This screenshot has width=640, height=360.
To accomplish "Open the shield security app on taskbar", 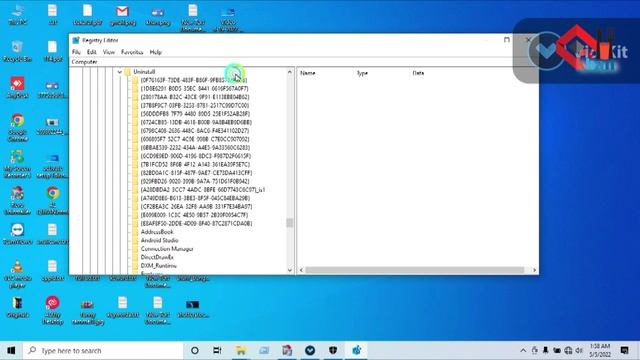I will pyautogui.click(x=333, y=350).
